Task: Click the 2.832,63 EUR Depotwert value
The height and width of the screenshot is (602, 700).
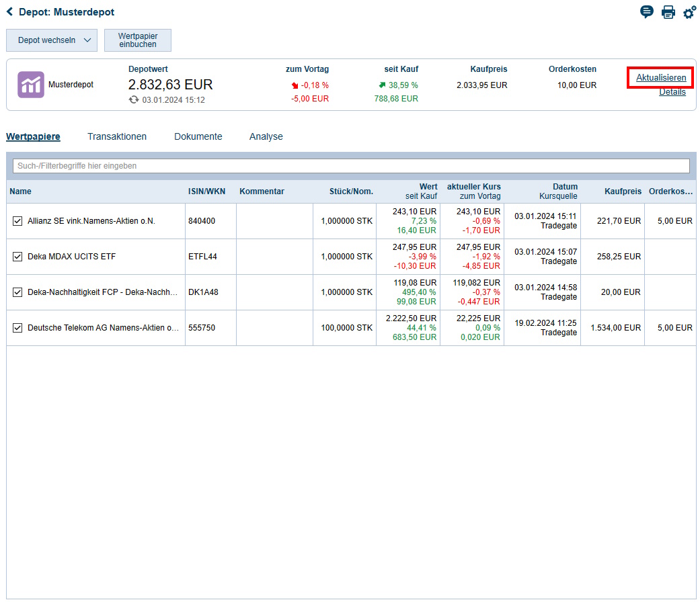Action: pos(171,84)
